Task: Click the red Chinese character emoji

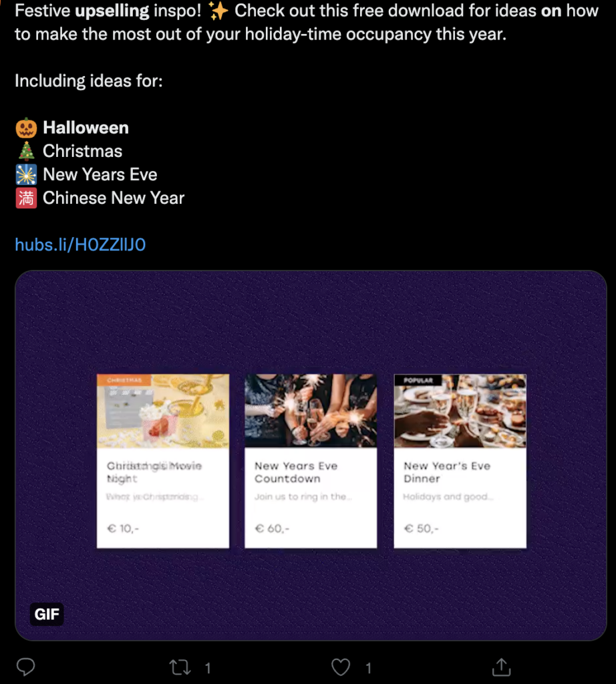Action: [26, 198]
